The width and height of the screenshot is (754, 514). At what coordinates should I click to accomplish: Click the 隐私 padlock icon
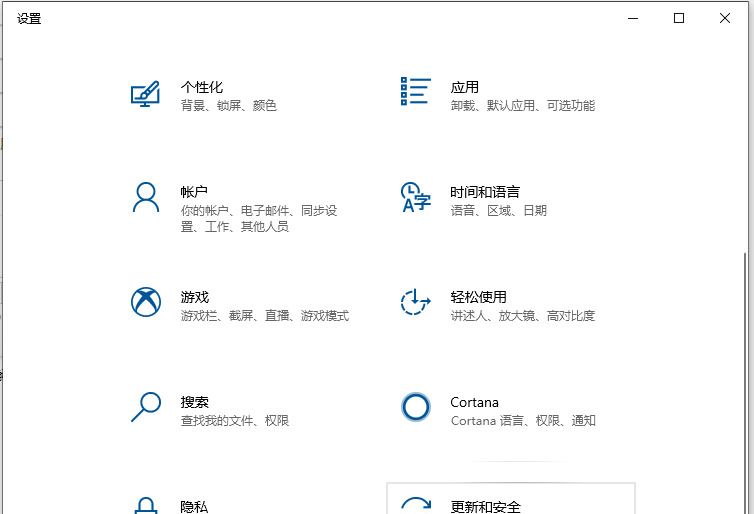[146, 505]
